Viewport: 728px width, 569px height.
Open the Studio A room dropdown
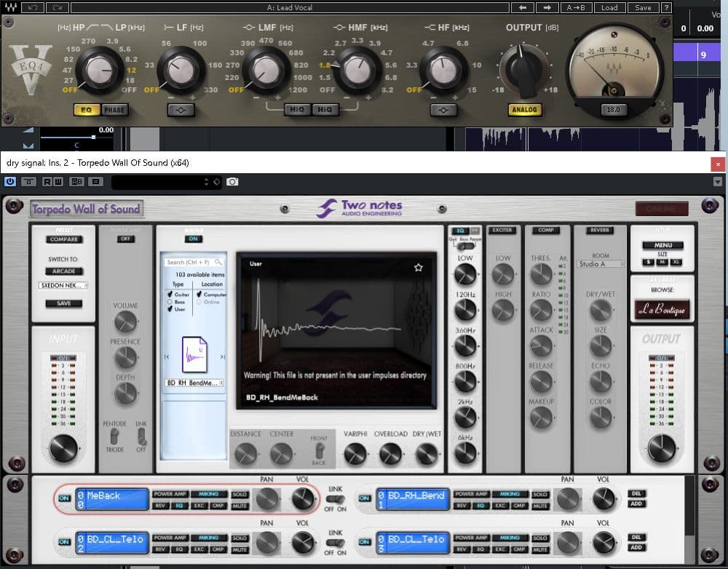(x=601, y=264)
